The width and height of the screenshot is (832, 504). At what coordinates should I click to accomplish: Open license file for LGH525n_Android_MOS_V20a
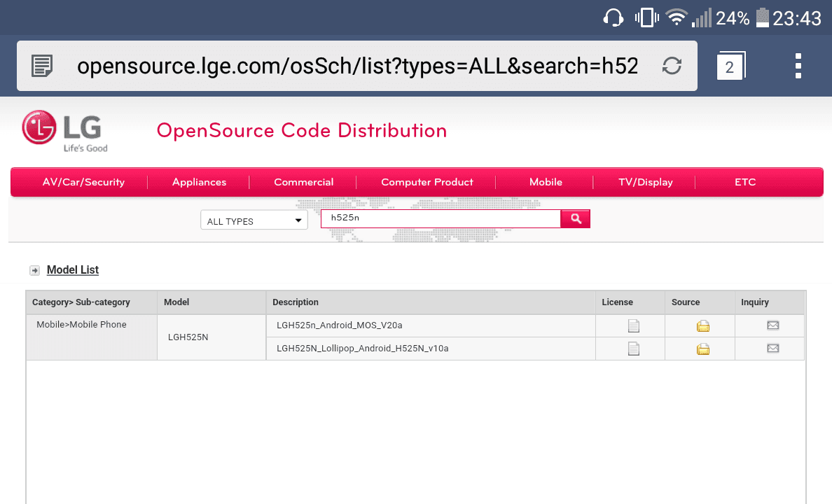click(634, 325)
